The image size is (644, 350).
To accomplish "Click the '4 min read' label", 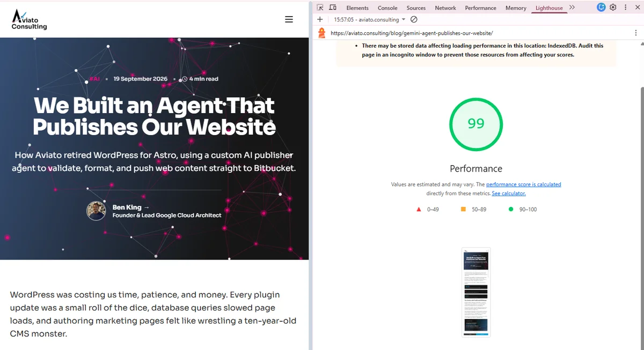I will pyautogui.click(x=204, y=79).
